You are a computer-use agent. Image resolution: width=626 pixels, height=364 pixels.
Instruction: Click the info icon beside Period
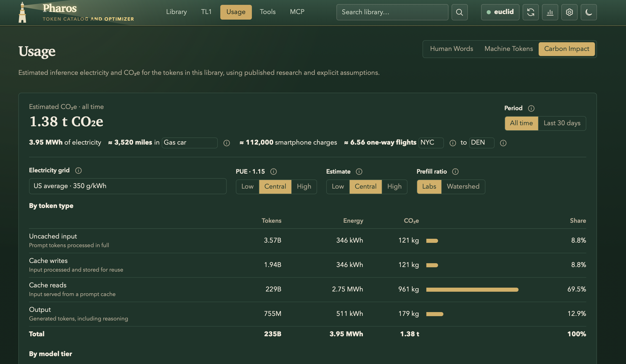click(531, 108)
